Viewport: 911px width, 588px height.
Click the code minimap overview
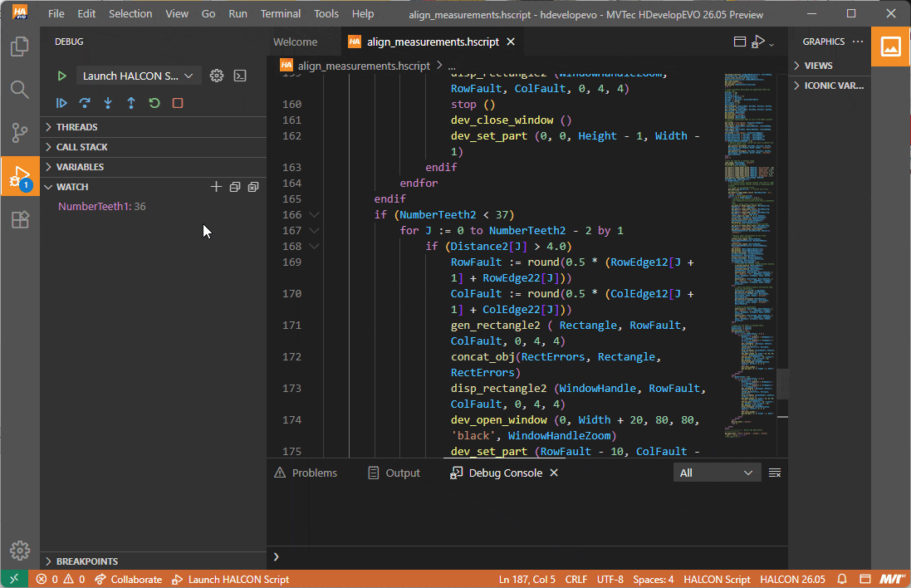[x=749, y=249]
